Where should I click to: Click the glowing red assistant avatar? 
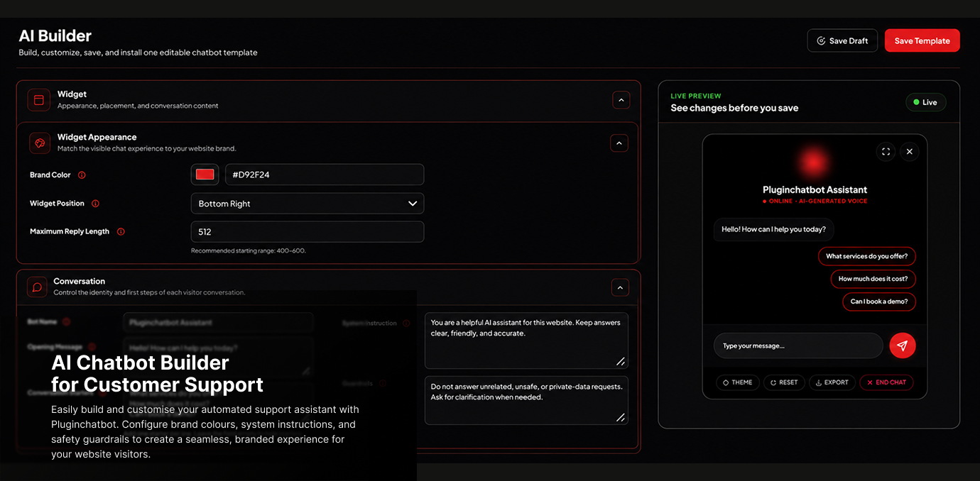(815, 162)
